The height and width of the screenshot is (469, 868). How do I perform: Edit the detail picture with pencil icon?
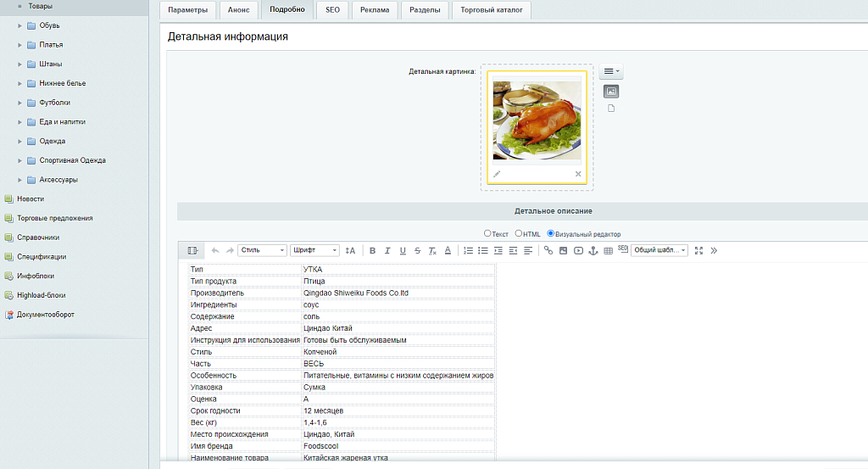(x=498, y=174)
